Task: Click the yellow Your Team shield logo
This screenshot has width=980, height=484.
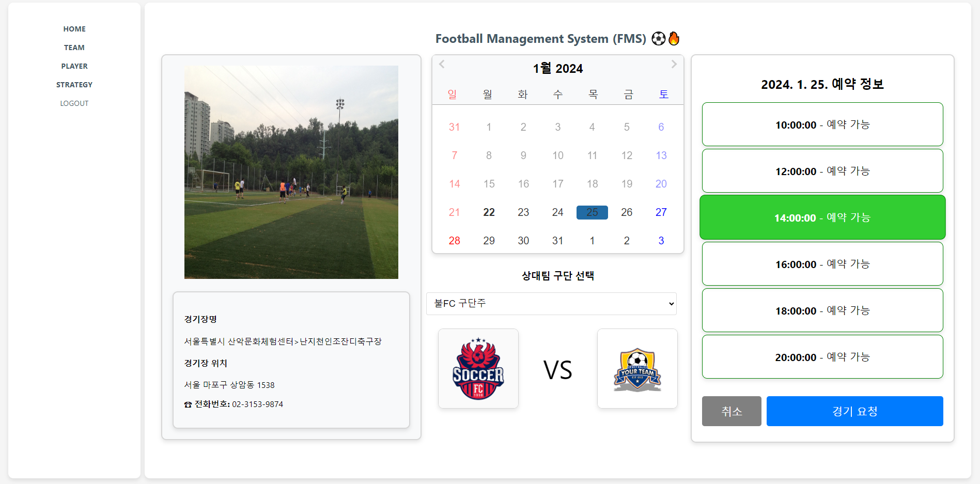Action: pyautogui.click(x=637, y=369)
